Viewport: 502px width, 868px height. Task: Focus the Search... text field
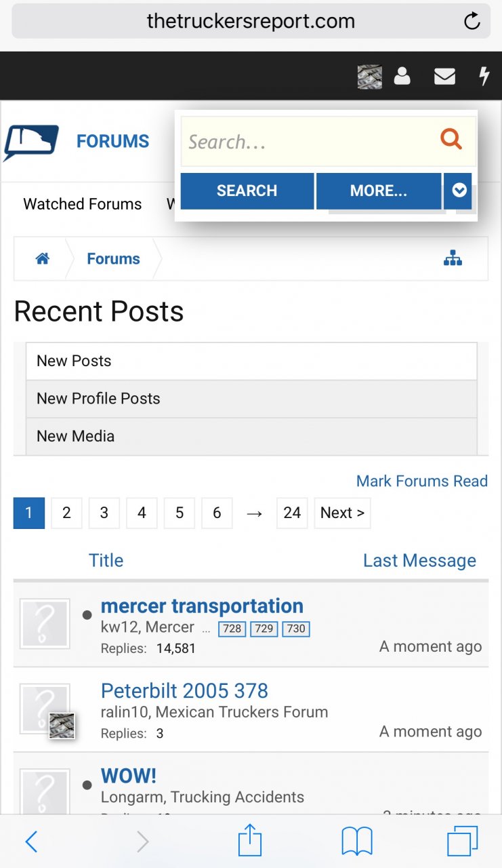308,141
